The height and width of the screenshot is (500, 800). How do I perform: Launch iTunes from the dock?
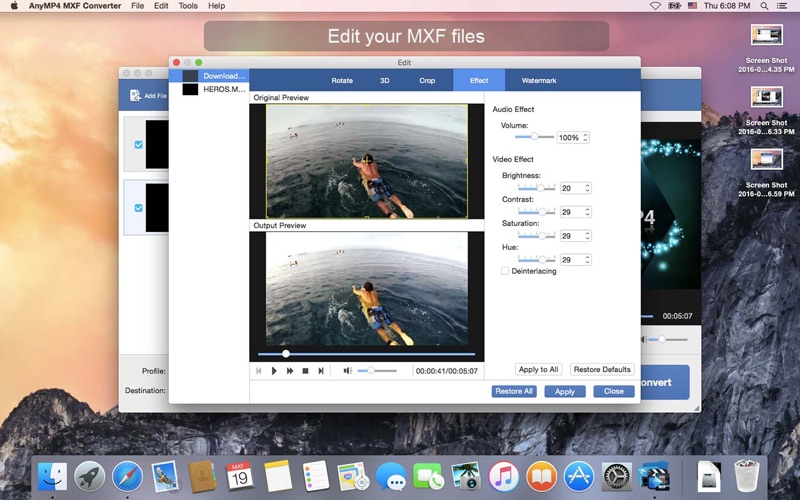tap(503, 477)
